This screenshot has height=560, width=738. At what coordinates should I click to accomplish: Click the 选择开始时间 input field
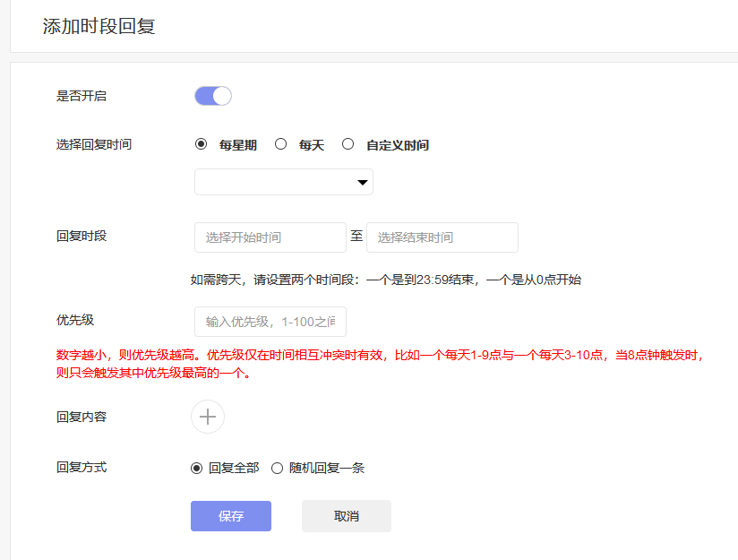coord(270,237)
